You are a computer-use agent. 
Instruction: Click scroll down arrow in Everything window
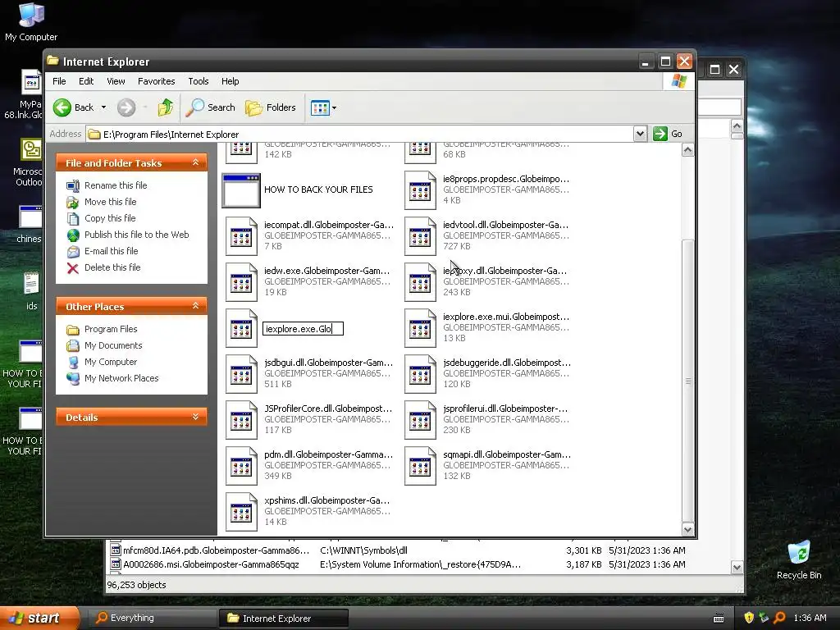(x=737, y=568)
